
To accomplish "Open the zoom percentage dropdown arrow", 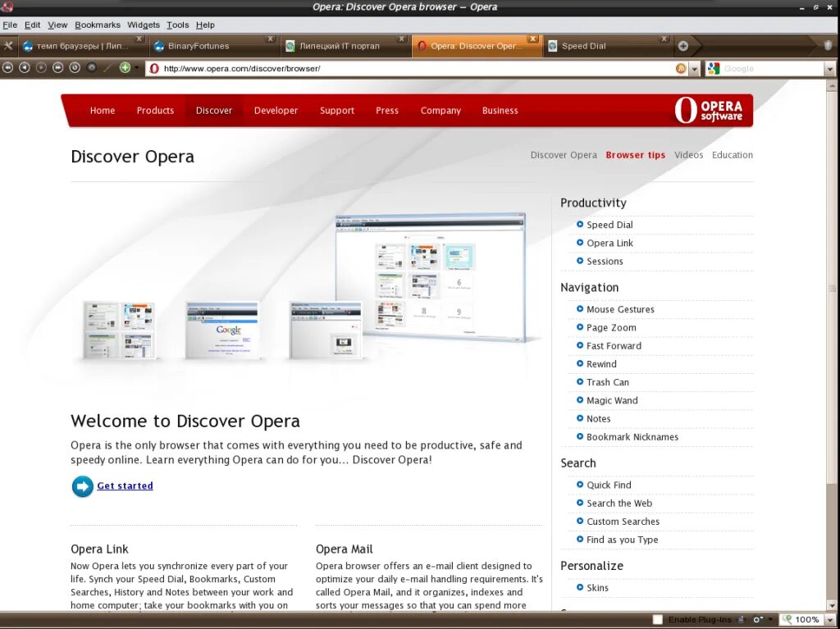I will (829, 620).
